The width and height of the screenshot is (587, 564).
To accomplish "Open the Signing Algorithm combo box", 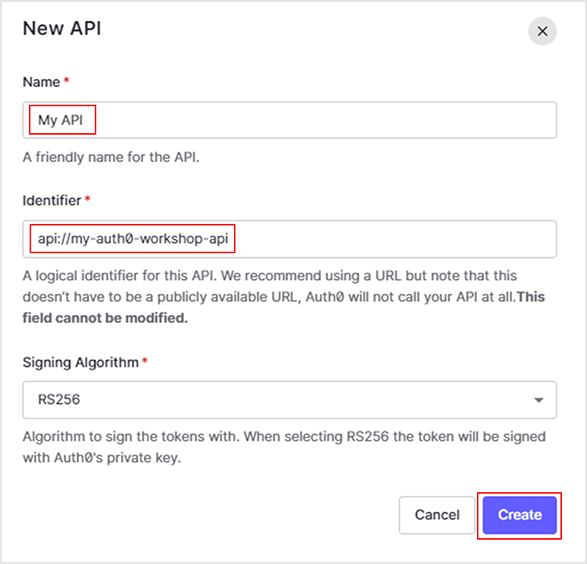I will [x=289, y=400].
